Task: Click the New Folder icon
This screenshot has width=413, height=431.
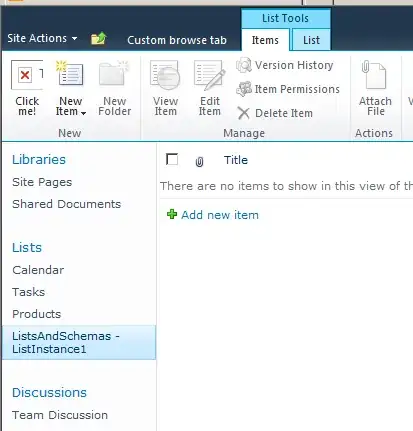Action: (114, 73)
